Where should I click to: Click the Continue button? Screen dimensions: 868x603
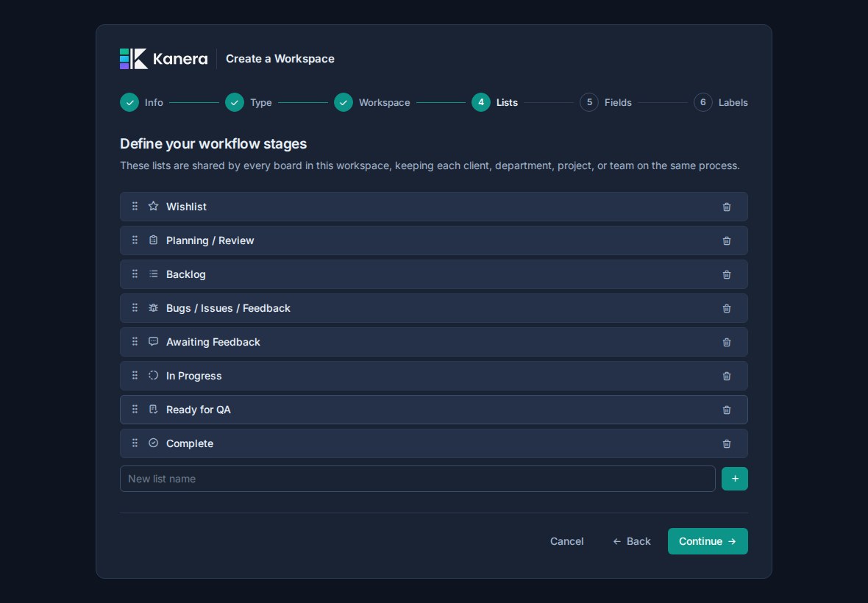[708, 541]
